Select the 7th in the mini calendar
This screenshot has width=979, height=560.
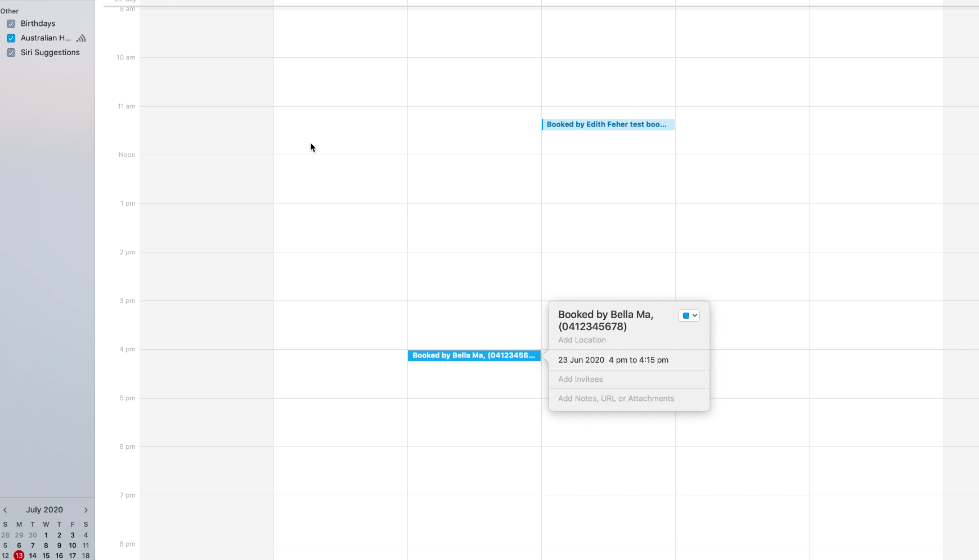click(x=33, y=545)
